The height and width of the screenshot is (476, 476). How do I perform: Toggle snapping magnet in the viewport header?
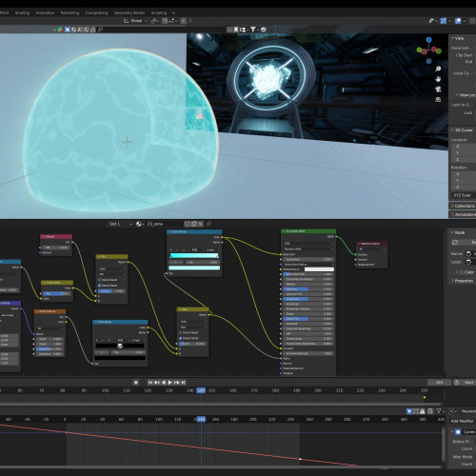coord(165,21)
